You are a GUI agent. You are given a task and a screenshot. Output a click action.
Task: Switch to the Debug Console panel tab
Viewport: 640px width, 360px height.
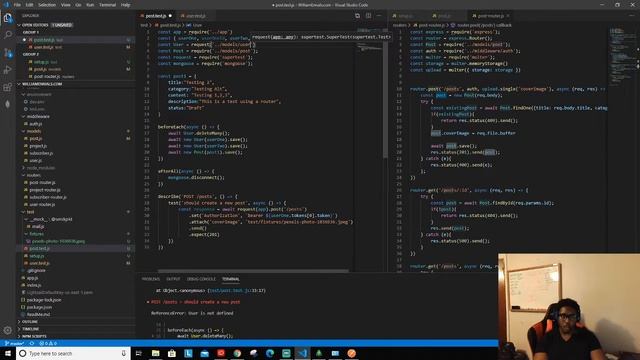coord(201,279)
